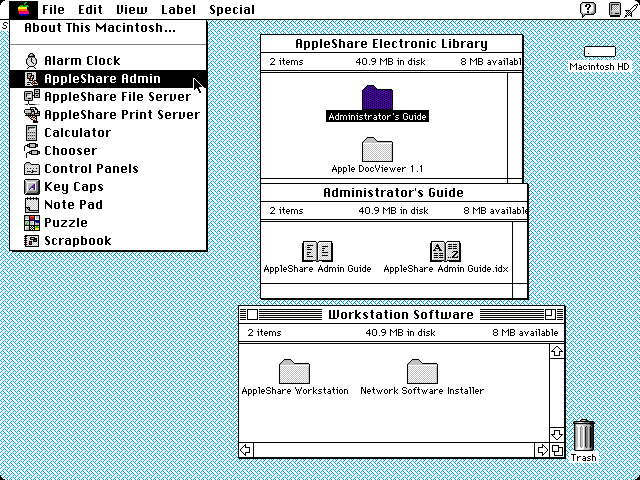Screen dimensions: 640x480
Task: Click the Workstation Software scroll right arrow
Action: click(x=542, y=450)
